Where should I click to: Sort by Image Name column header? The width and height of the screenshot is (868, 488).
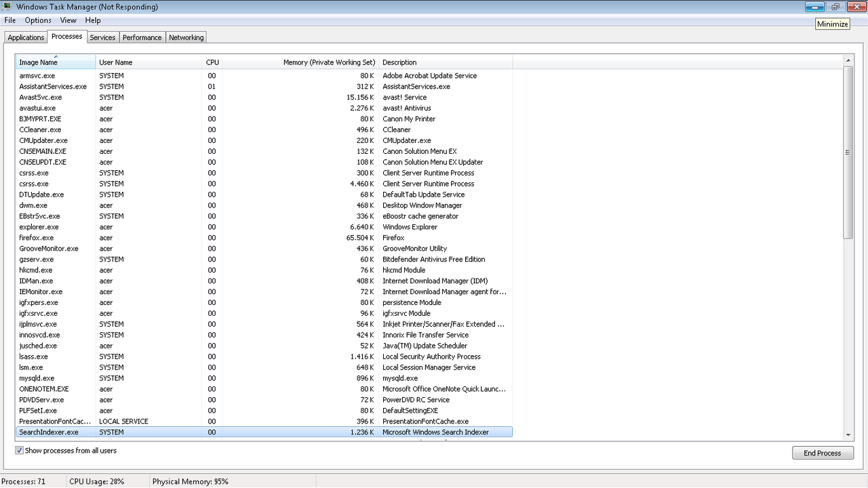click(x=56, y=62)
